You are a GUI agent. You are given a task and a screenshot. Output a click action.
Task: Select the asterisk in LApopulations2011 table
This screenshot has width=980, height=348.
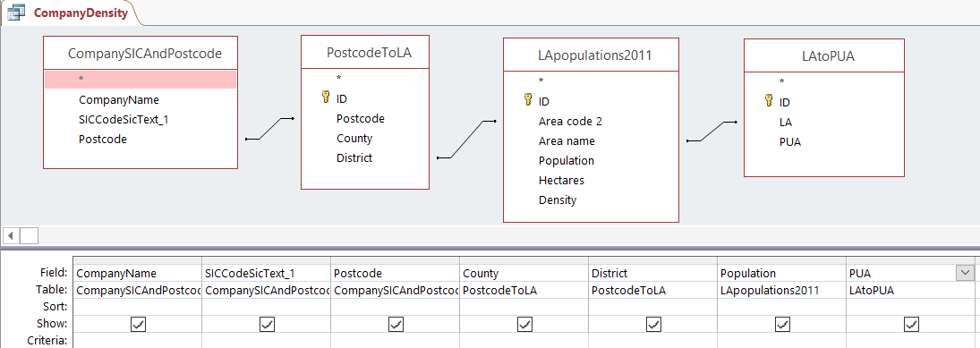click(x=541, y=81)
